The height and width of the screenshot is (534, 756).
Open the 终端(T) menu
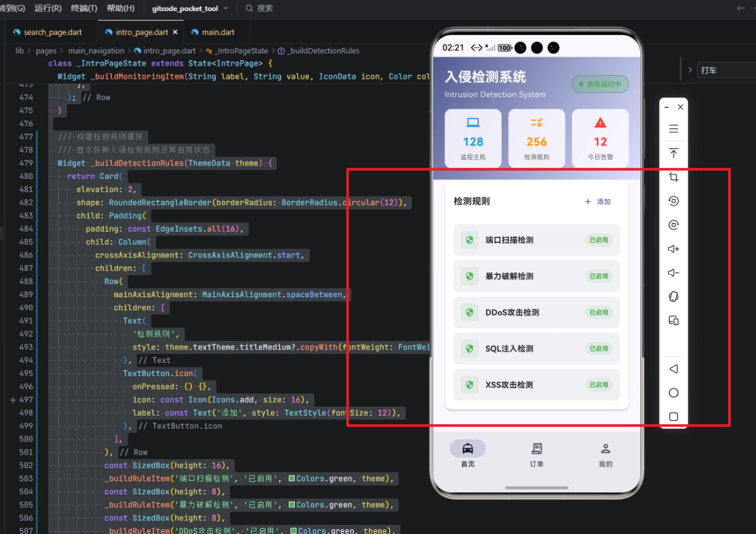pyautogui.click(x=84, y=8)
